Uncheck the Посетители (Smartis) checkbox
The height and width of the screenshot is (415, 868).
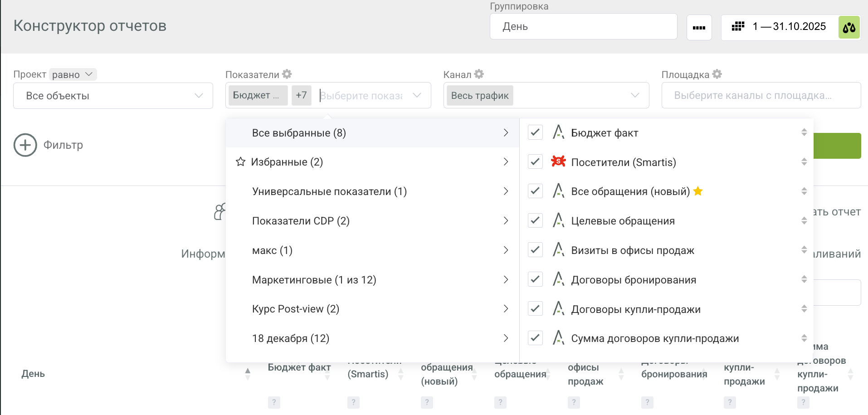click(x=536, y=162)
